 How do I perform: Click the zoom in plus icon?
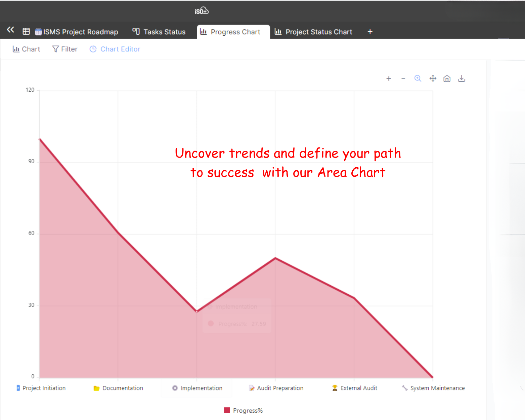[x=389, y=79]
